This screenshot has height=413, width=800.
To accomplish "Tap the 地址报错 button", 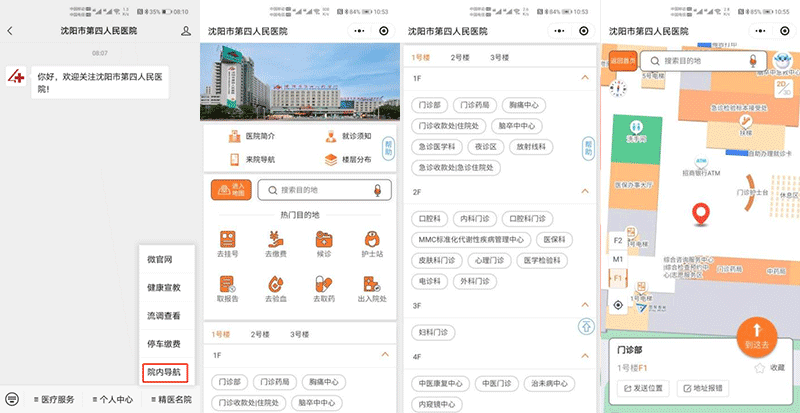I will 703,388.
